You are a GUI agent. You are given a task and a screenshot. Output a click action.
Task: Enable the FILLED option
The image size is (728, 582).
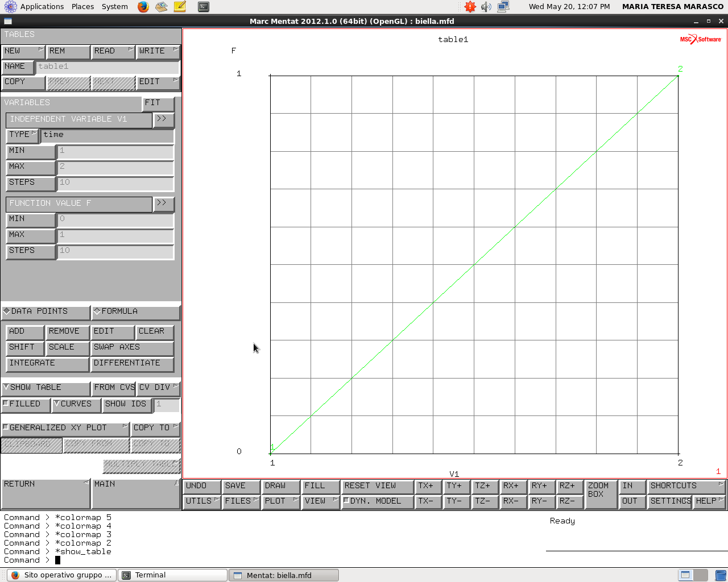[26, 405]
